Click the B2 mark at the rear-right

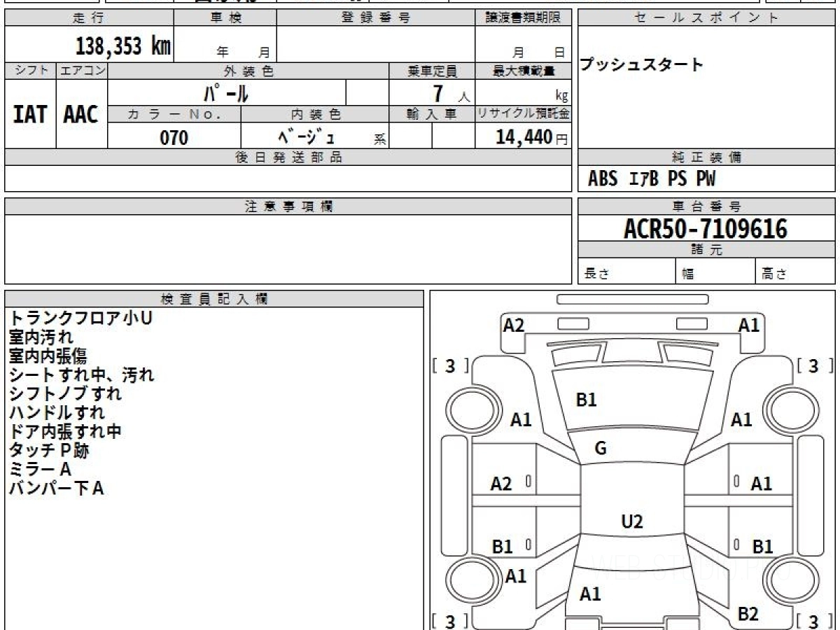(748, 614)
